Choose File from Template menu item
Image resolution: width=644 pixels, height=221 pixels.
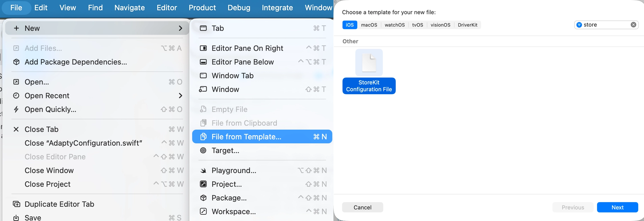point(246,137)
